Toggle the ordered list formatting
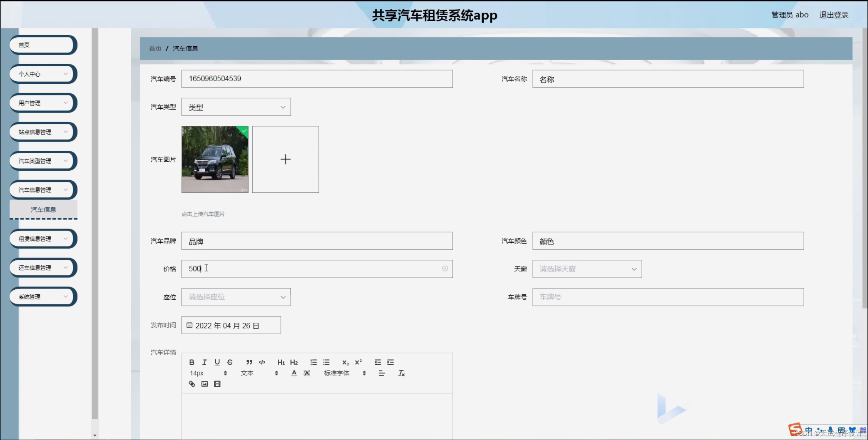 click(314, 362)
